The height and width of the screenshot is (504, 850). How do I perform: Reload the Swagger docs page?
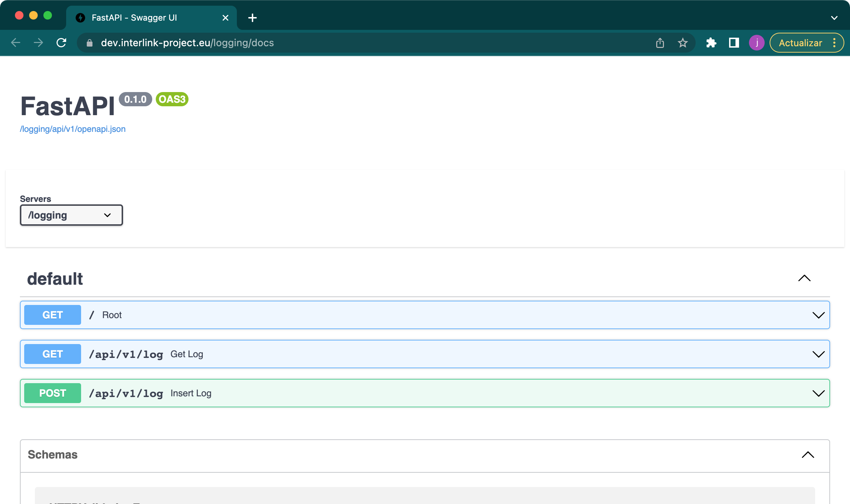[x=61, y=43]
